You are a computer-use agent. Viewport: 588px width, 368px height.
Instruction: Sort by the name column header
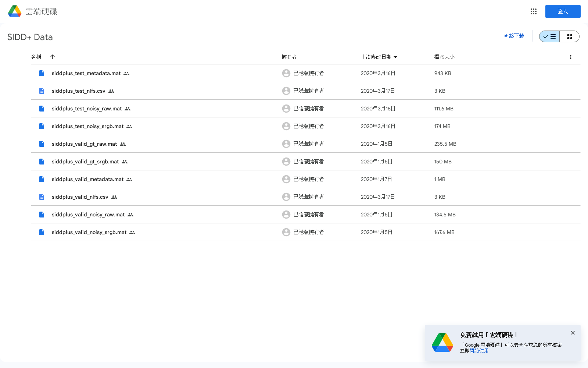tap(36, 57)
